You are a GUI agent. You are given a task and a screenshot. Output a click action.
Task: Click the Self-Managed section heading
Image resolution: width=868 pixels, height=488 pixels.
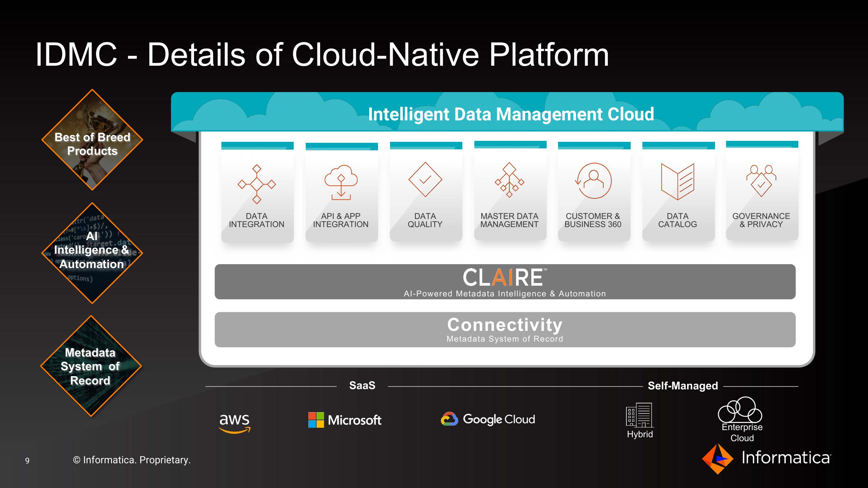point(683,386)
